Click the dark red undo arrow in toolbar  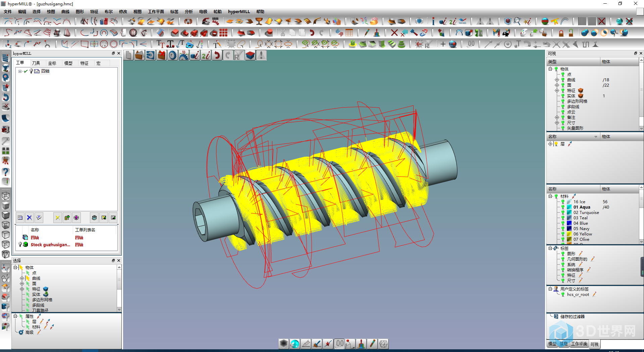pyautogui.click(x=312, y=33)
